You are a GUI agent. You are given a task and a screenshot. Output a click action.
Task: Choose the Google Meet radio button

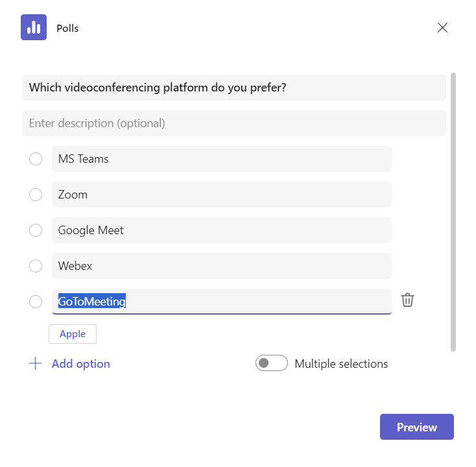[36, 230]
